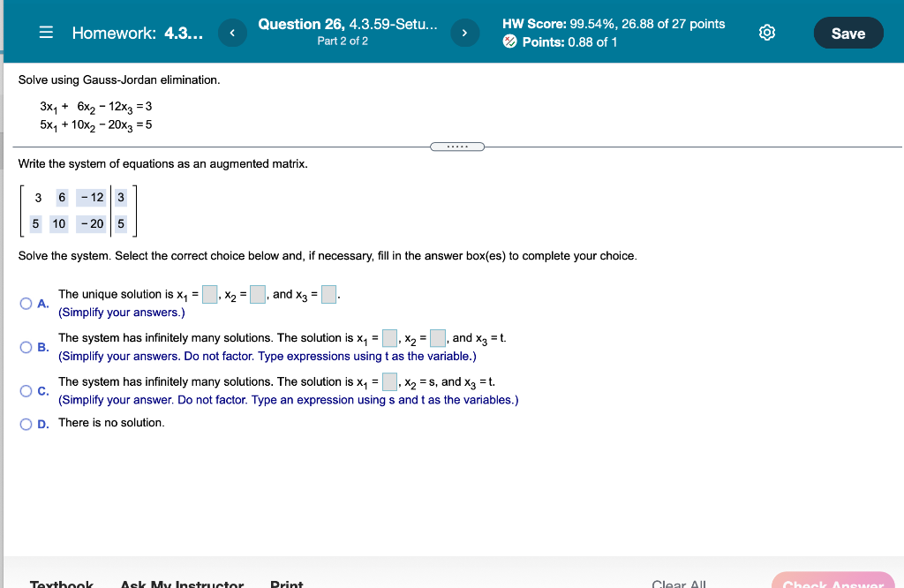Go to the previous question using left arrow
Screen dimensions: 904x588
click(x=231, y=32)
